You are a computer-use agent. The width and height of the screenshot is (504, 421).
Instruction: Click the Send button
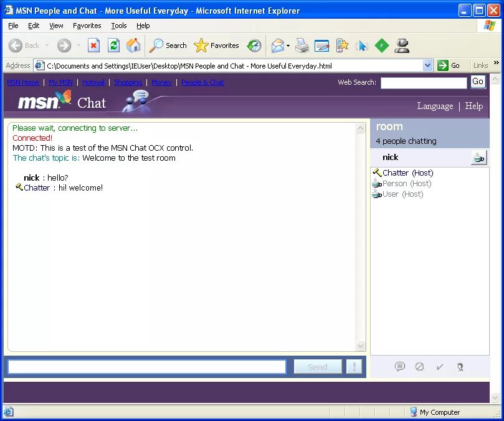[x=318, y=367]
